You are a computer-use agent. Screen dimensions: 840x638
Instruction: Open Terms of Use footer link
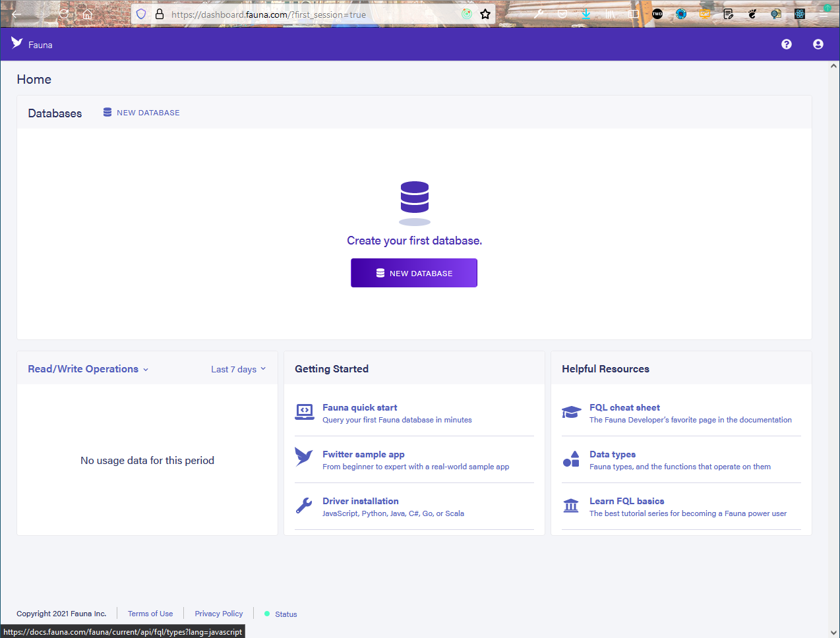[x=150, y=614]
